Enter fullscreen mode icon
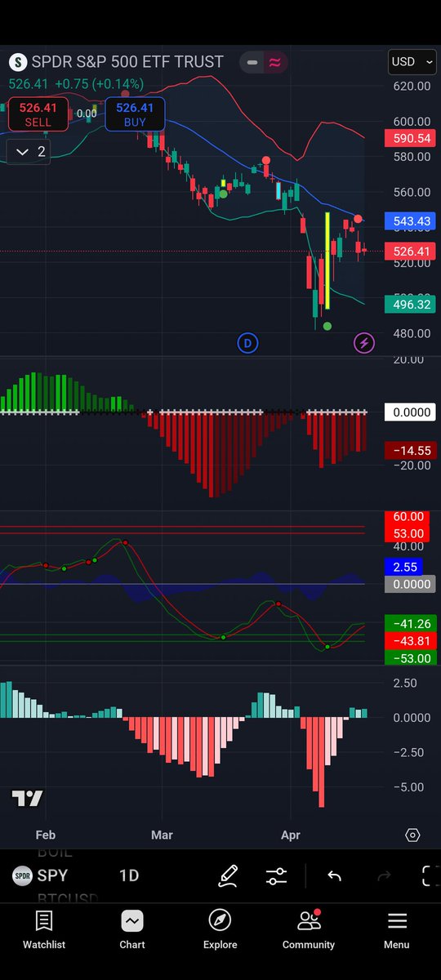Screen dimensions: 441x980 [430, 876]
